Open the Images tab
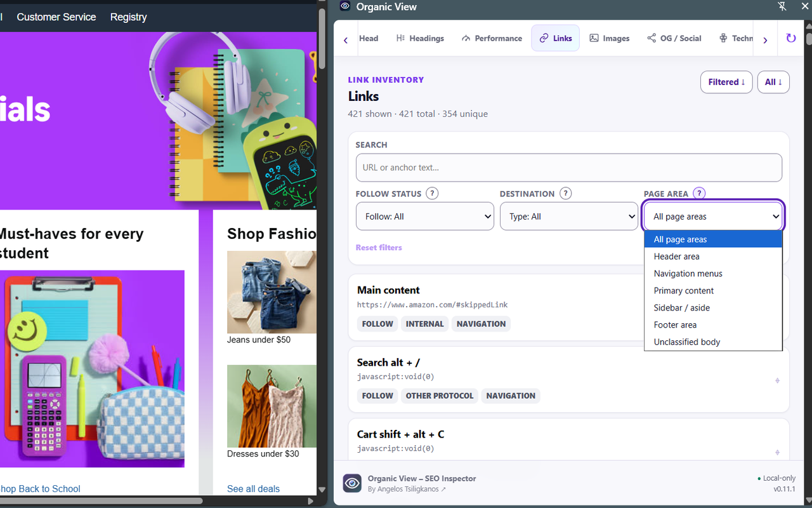Viewport: 812px width, 508px height. click(x=610, y=38)
